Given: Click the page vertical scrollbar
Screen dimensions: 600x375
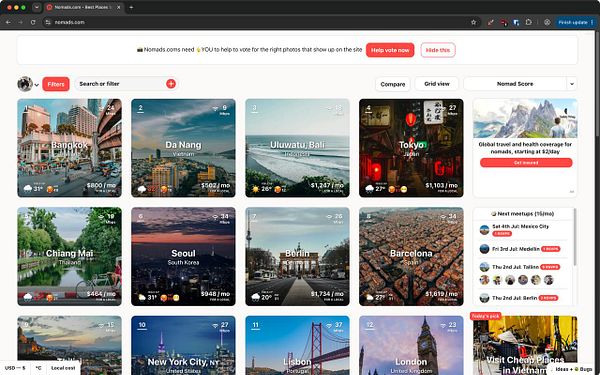Looking at the screenshot, I should 597,82.
